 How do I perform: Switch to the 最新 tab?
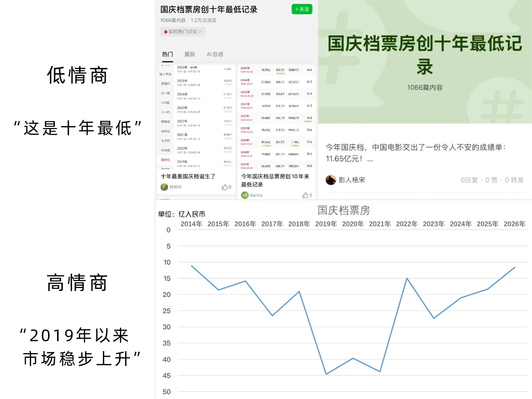coord(190,54)
